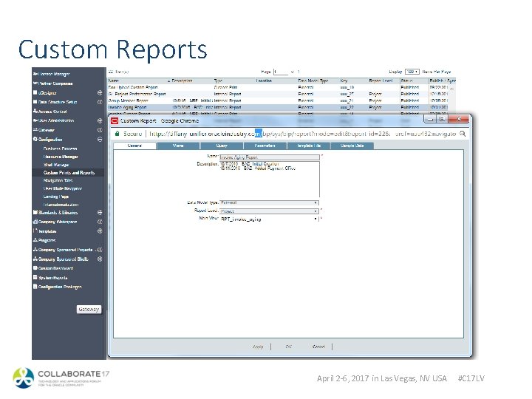Click the Apply button
The width and height of the screenshot is (532, 399).
click(258, 347)
